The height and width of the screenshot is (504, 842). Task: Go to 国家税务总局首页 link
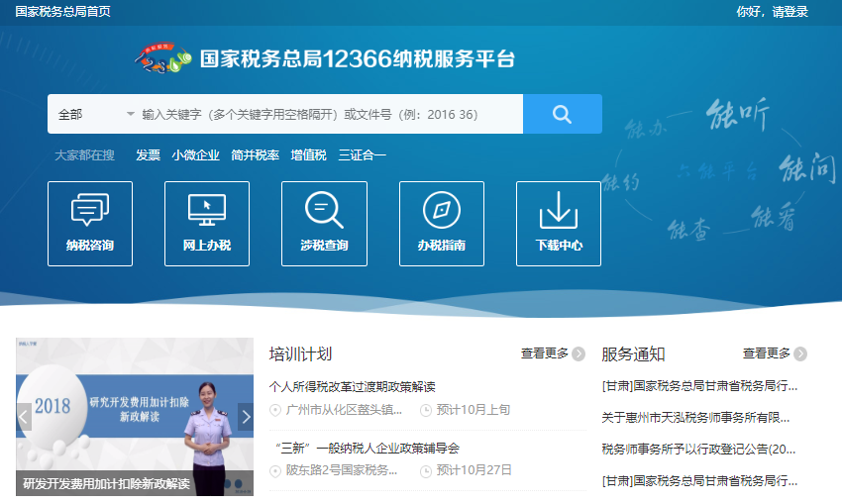[x=62, y=11]
